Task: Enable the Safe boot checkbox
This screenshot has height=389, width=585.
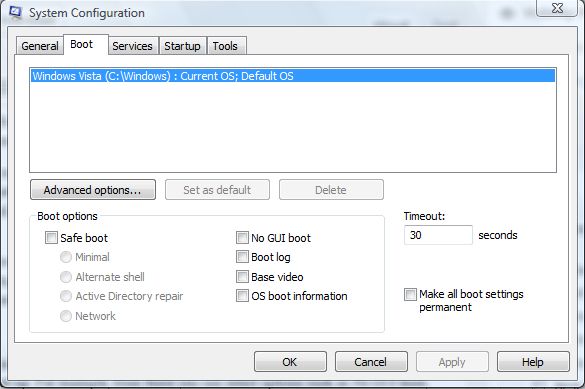Action: point(51,238)
